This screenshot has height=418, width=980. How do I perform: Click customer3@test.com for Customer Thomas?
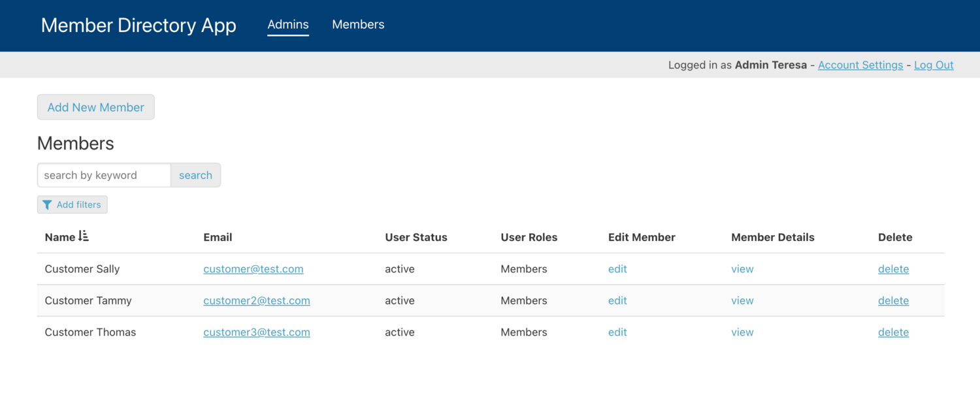pyautogui.click(x=256, y=332)
